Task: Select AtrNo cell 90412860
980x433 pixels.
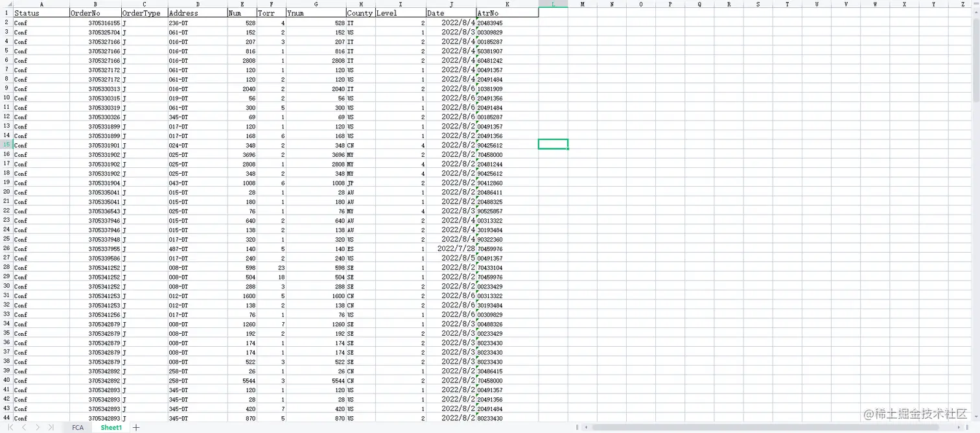Action: coord(507,183)
